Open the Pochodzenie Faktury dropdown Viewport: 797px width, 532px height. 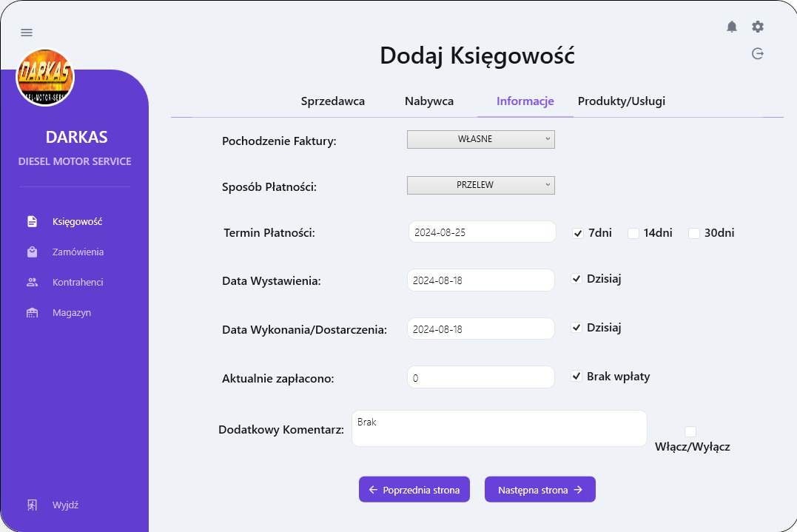pos(481,139)
